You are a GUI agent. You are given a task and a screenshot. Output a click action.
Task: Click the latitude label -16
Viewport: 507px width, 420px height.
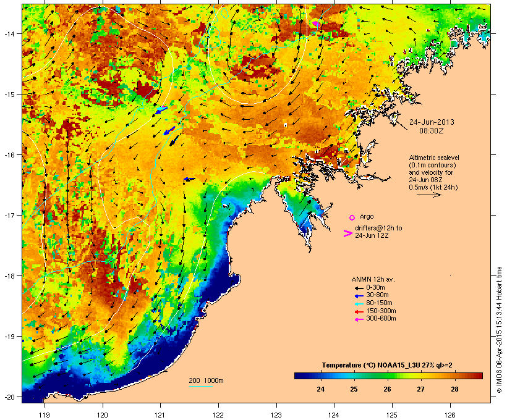[9, 155]
